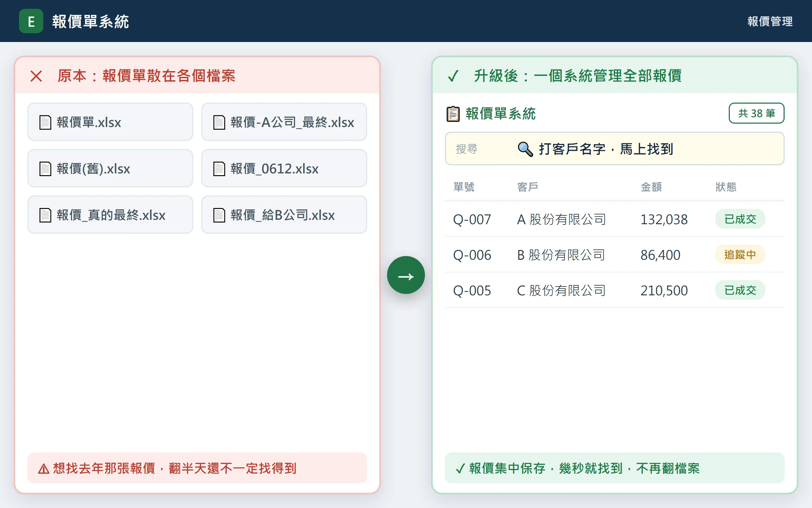
Task: Click the 客戶 column header
Action: click(528, 187)
